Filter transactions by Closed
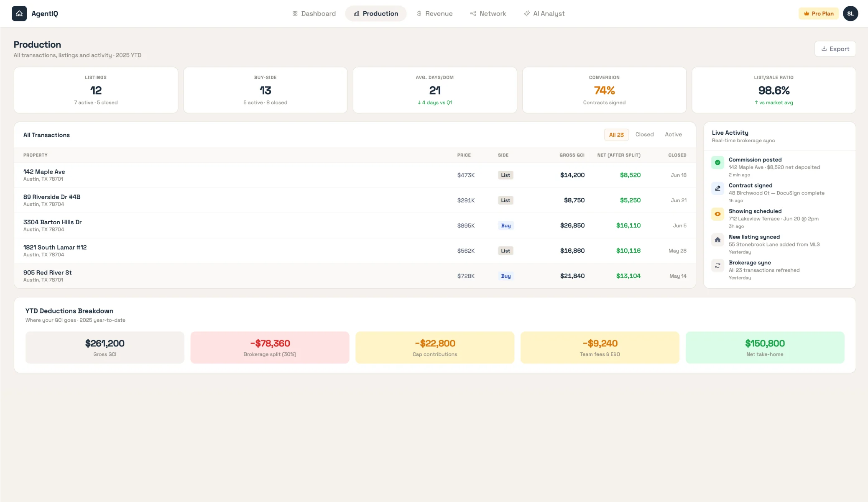The image size is (868, 502). (644, 135)
